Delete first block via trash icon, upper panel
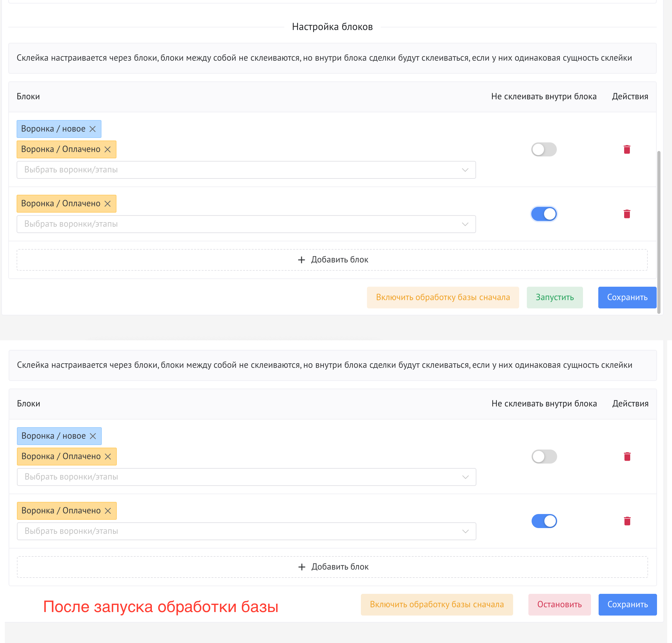The width and height of the screenshot is (672, 643). [x=627, y=149]
